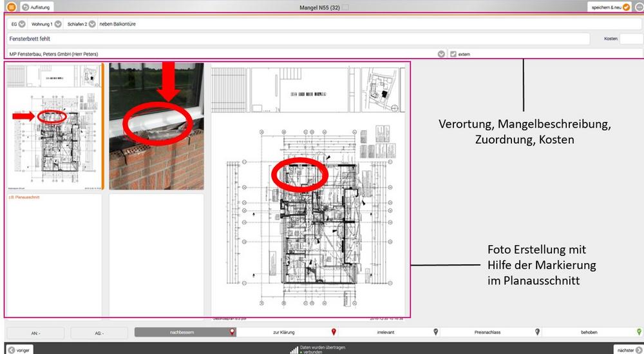Click the AN: - button

[x=35, y=333]
